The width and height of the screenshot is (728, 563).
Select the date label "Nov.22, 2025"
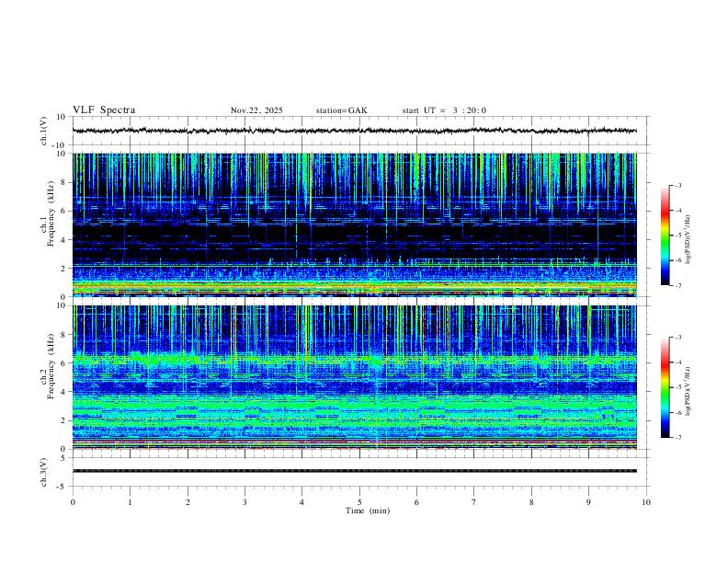click(x=256, y=110)
